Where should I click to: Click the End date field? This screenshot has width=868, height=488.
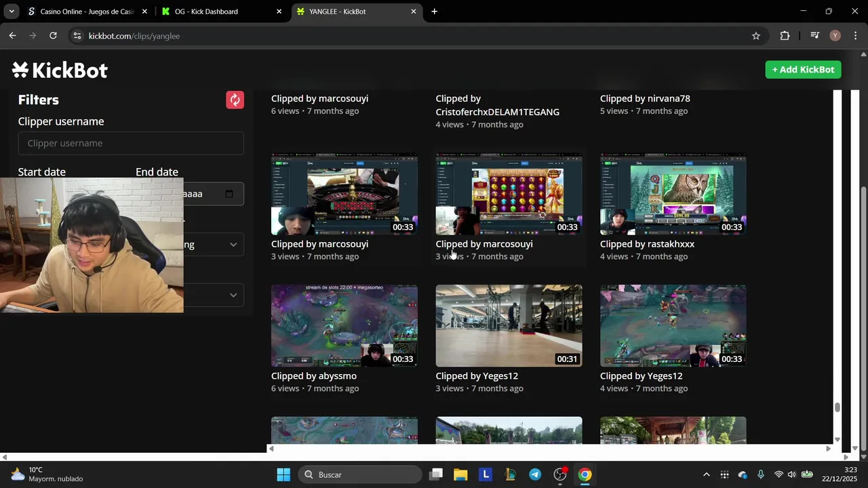point(190,194)
